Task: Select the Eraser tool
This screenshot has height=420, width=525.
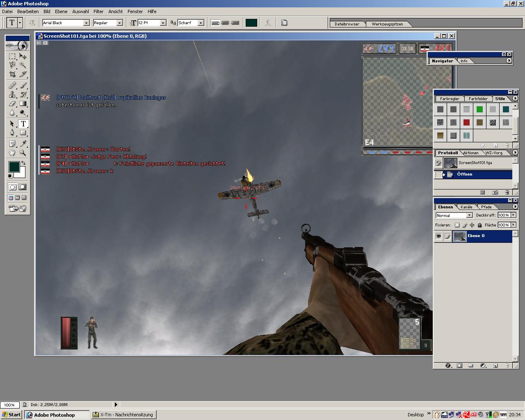Action: pyautogui.click(x=12, y=103)
